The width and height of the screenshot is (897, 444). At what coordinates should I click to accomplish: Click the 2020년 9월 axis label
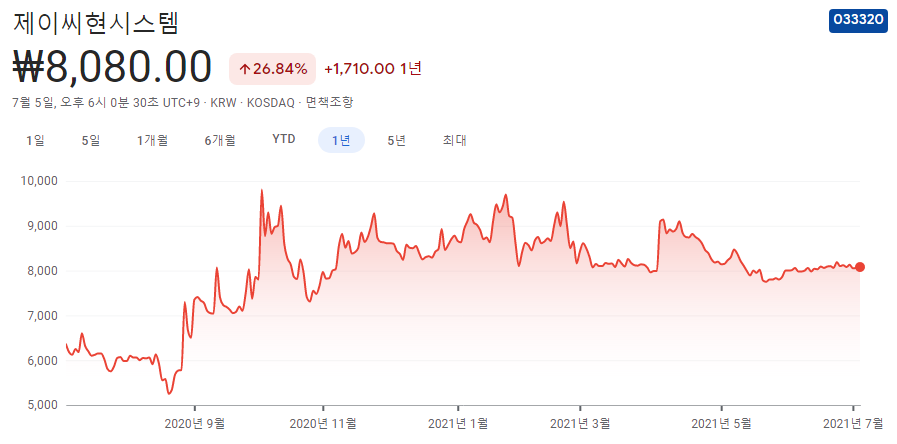tap(195, 424)
